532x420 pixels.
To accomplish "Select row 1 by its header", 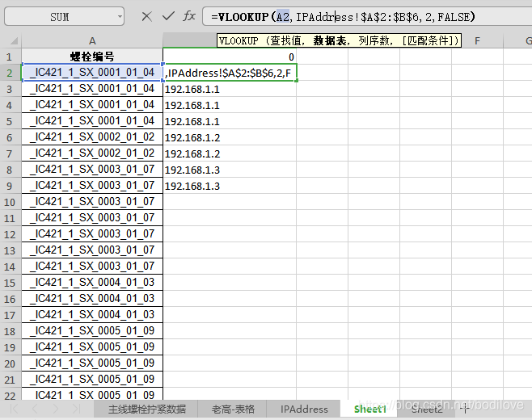I will pyautogui.click(x=10, y=57).
